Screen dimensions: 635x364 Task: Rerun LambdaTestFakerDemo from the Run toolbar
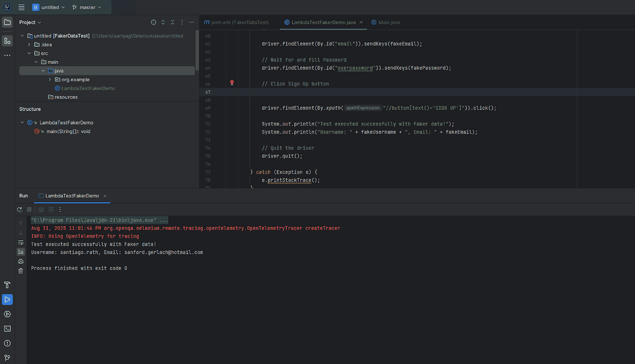coord(19,210)
